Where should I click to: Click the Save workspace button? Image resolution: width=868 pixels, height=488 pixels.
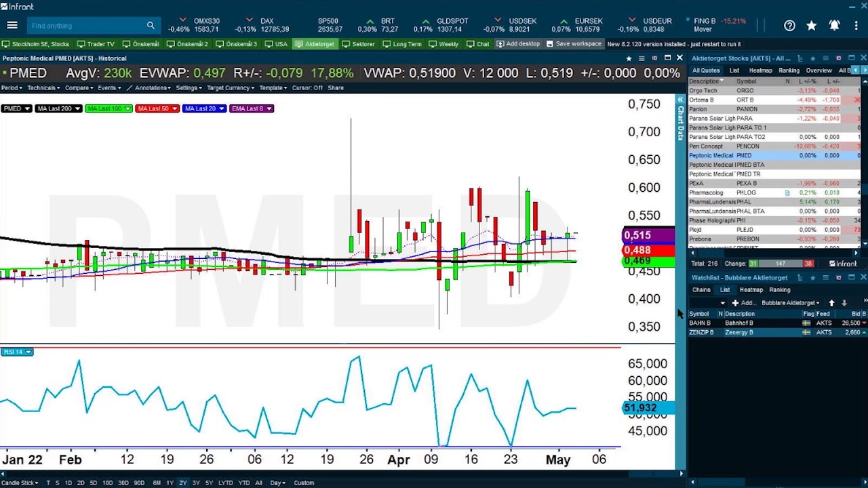pos(574,44)
